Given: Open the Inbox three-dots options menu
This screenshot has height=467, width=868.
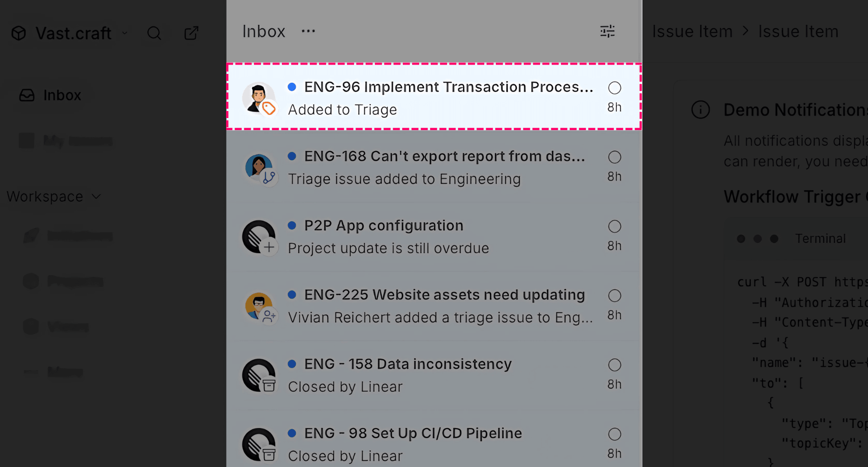Looking at the screenshot, I should 308,31.
